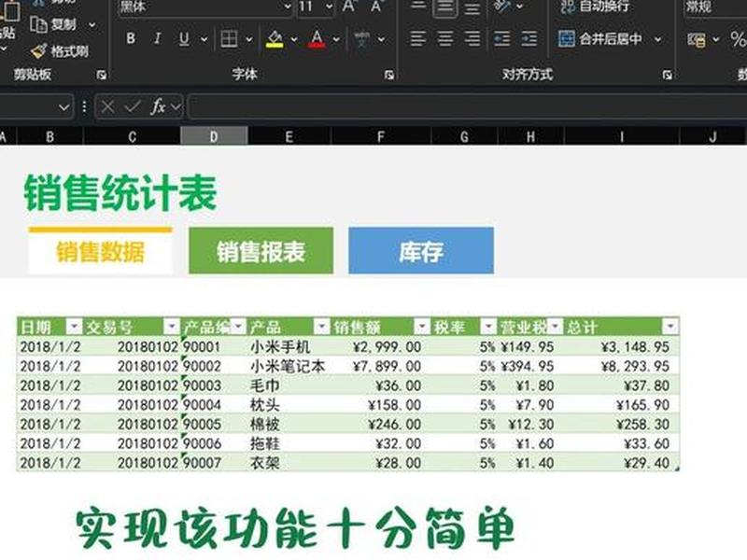Cancel formula entry X icon
Screen dimensions: 747x560
tap(107, 106)
